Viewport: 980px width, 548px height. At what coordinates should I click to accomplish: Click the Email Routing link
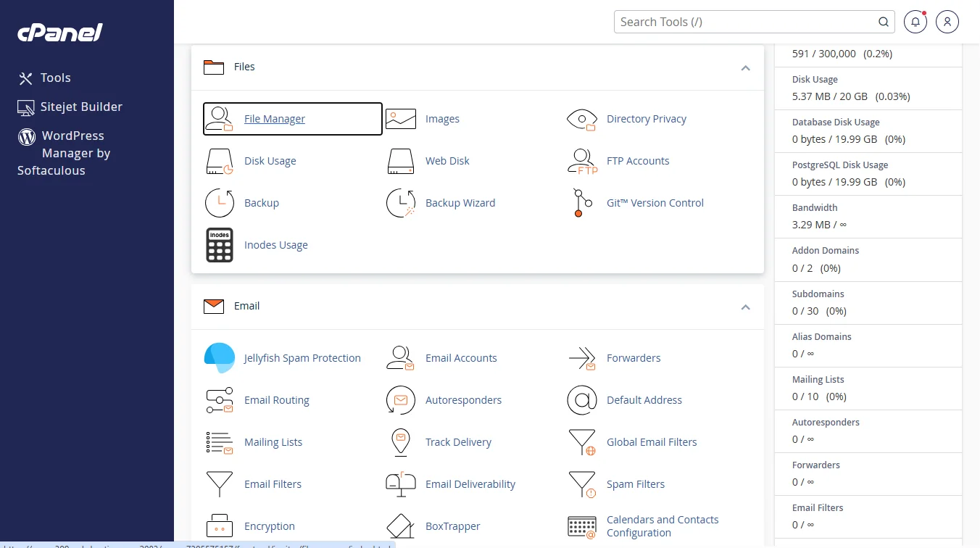[277, 400]
